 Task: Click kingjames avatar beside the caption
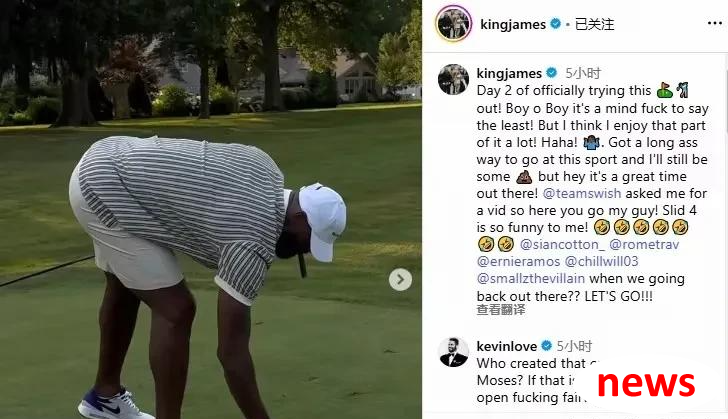(x=454, y=79)
